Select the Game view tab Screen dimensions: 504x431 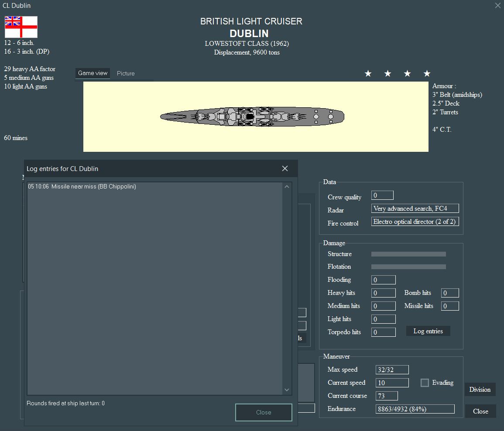(x=93, y=73)
